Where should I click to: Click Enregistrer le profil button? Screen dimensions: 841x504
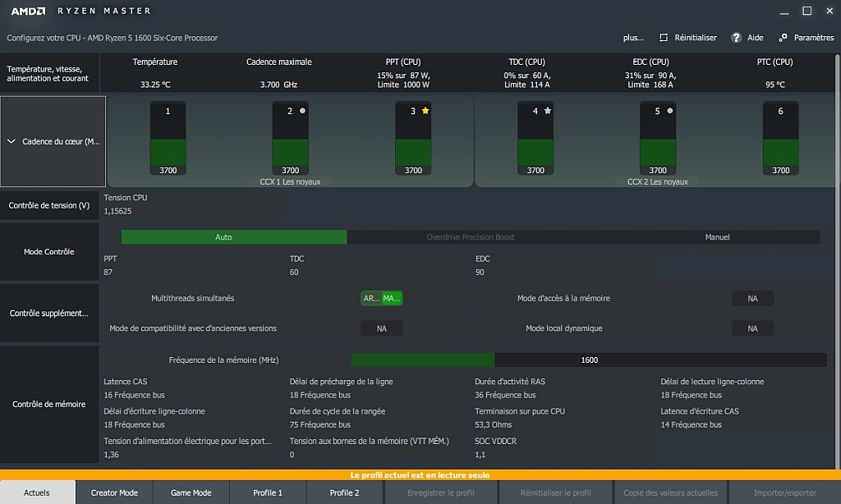tap(441, 493)
